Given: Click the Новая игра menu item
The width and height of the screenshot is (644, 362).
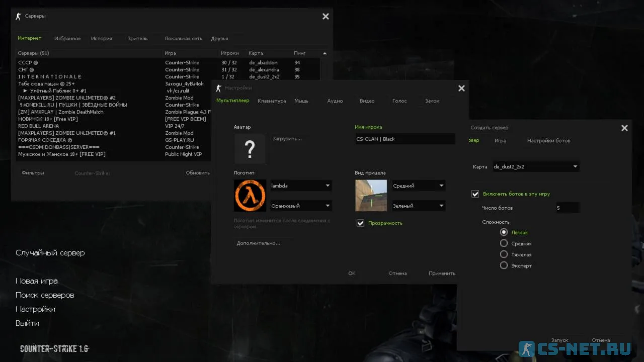Looking at the screenshot, I should (x=37, y=281).
